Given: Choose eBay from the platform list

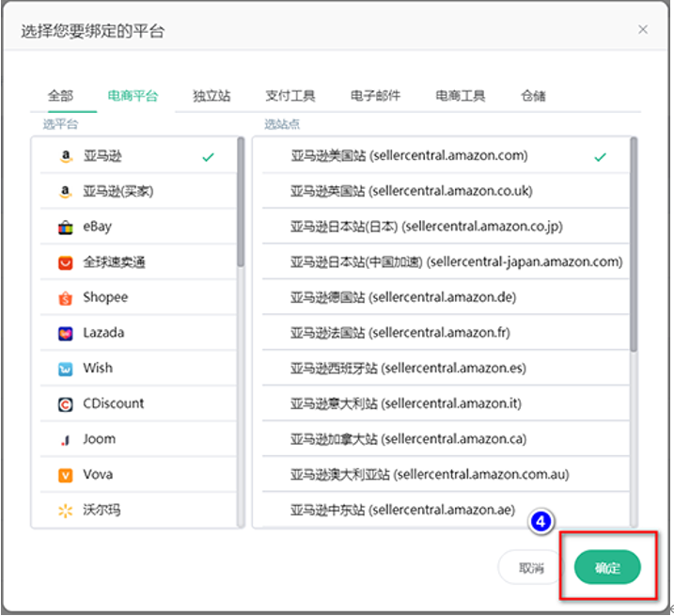Looking at the screenshot, I should (x=138, y=227).
